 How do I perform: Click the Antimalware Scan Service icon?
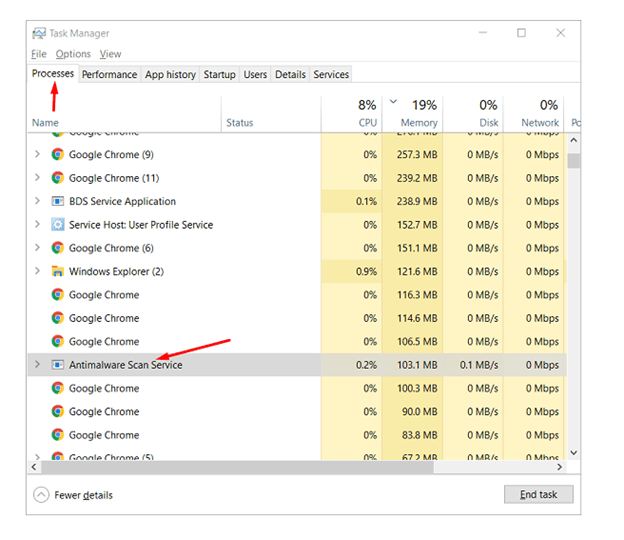click(58, 365)
